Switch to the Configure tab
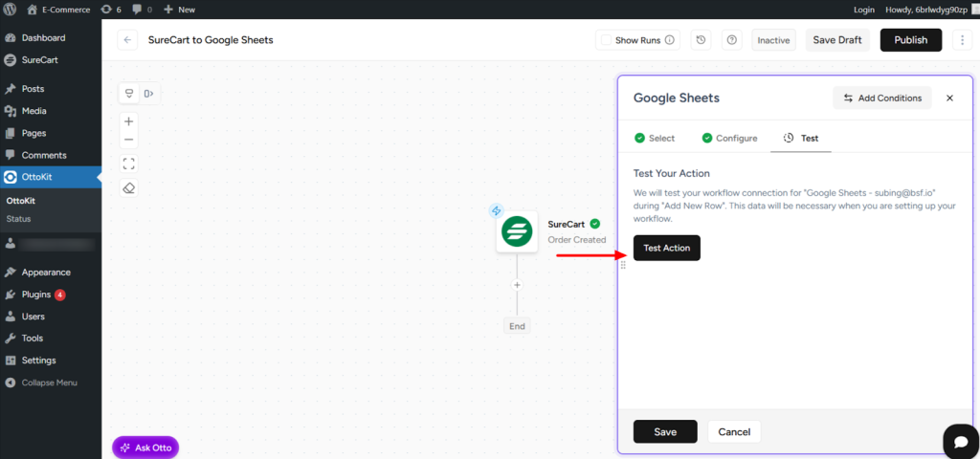Screen dimensions: 980x459 [728, 138]
